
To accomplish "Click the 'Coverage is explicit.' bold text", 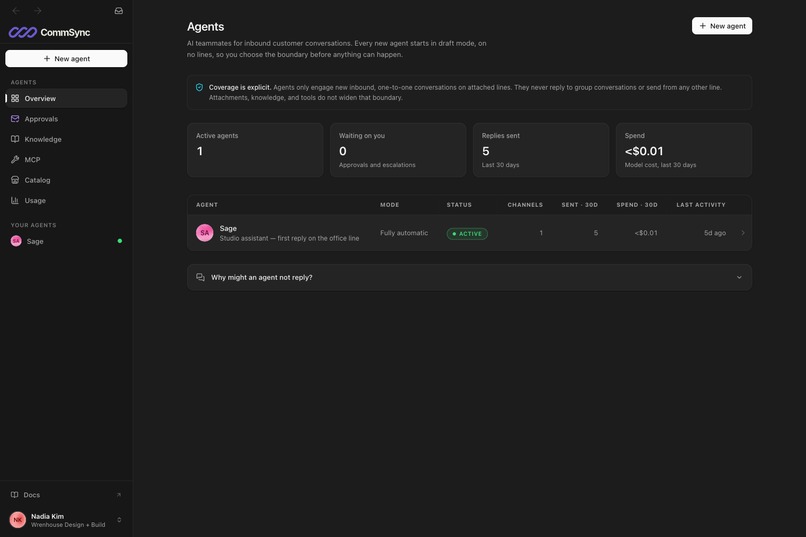I will (240, 87).
